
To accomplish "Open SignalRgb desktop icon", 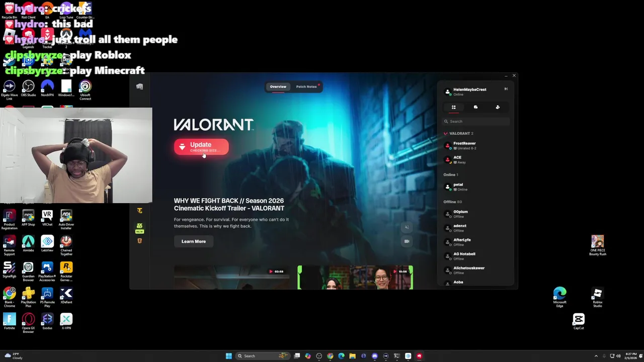I will coord(9,270).
